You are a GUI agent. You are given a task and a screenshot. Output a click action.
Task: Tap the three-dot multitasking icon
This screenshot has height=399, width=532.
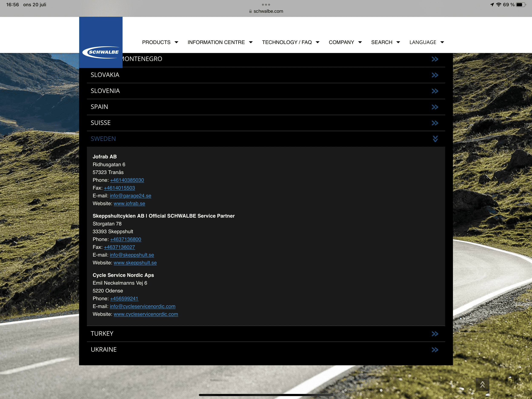[266, 4]
